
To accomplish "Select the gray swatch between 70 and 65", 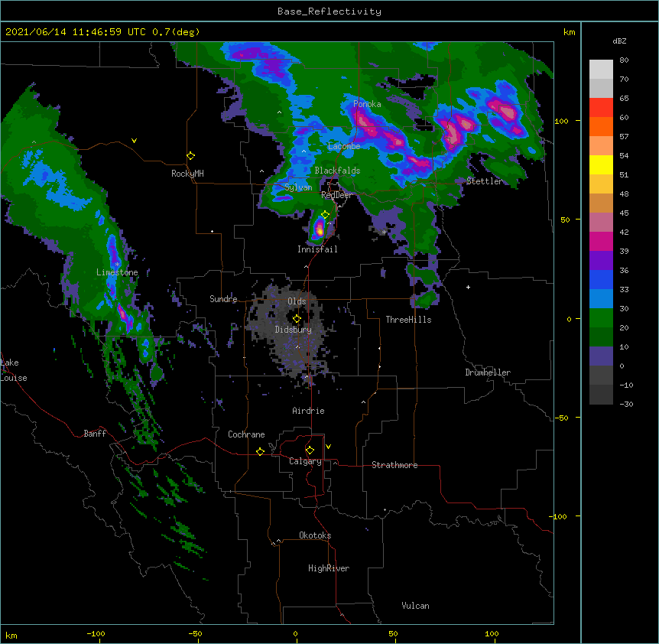I will point(601,88).
